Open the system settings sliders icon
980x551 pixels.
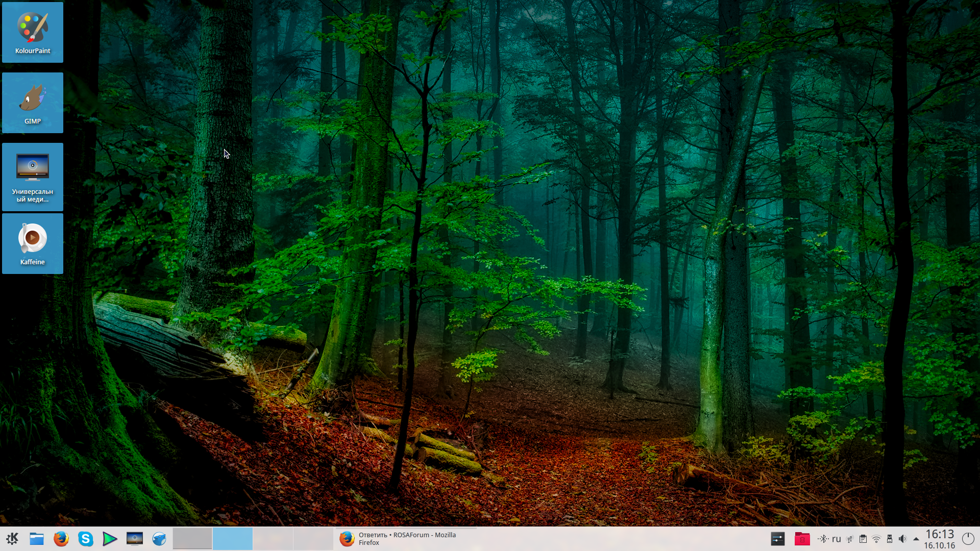777,539
